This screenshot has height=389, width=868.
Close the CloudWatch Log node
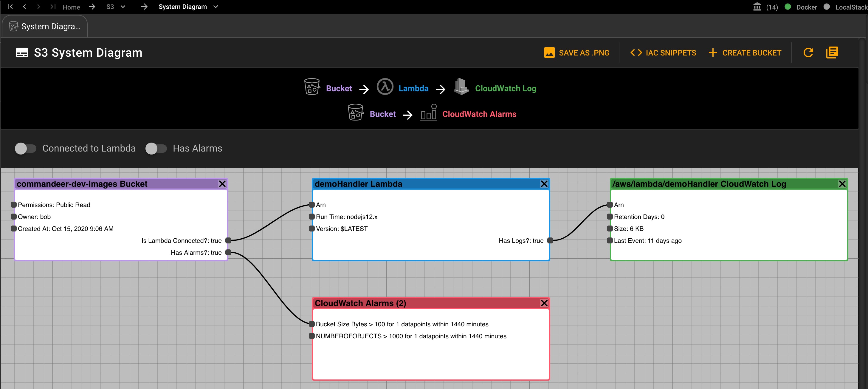(842, 184)
